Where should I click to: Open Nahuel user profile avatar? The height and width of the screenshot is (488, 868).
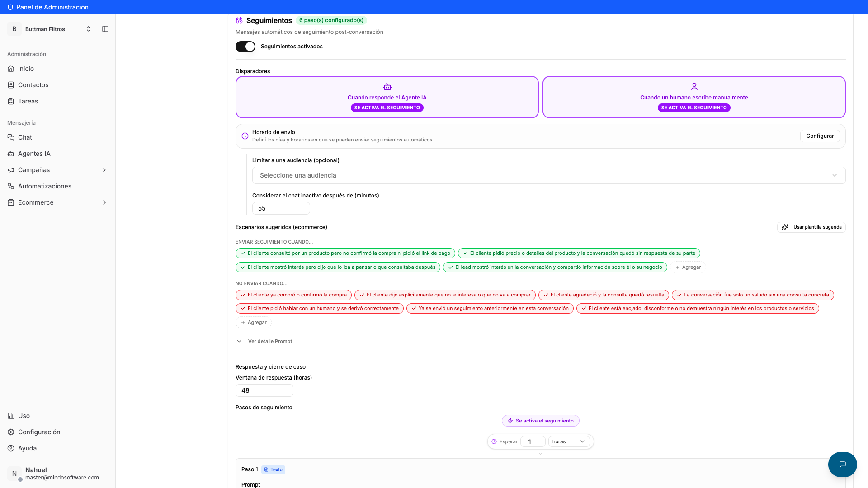[14, 474]
